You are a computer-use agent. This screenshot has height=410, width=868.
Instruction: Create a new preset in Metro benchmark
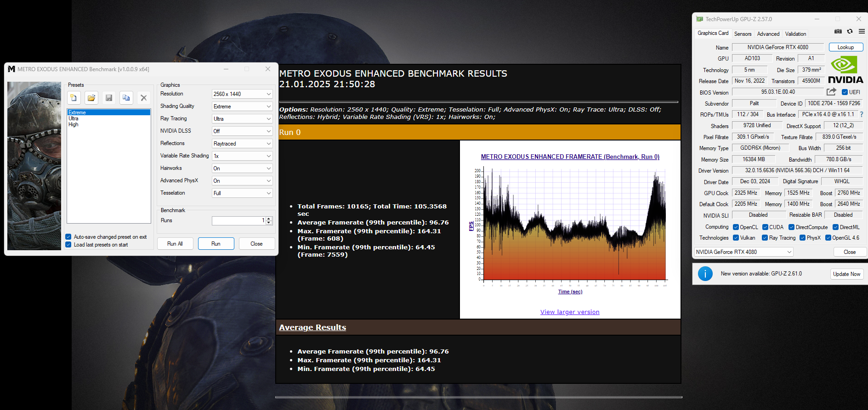pyautogui.click(x=74, y=98)
